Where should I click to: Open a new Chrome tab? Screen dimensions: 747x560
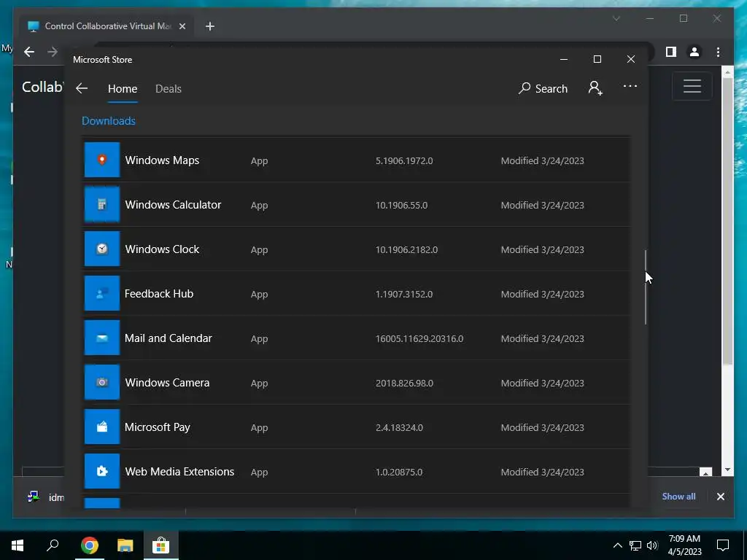point(209,26)
